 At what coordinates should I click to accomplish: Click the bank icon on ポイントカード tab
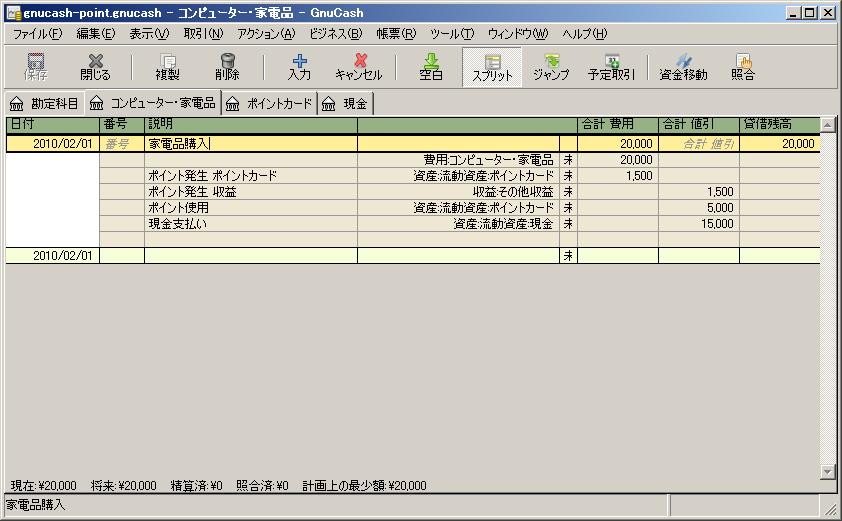pos(233,104)
